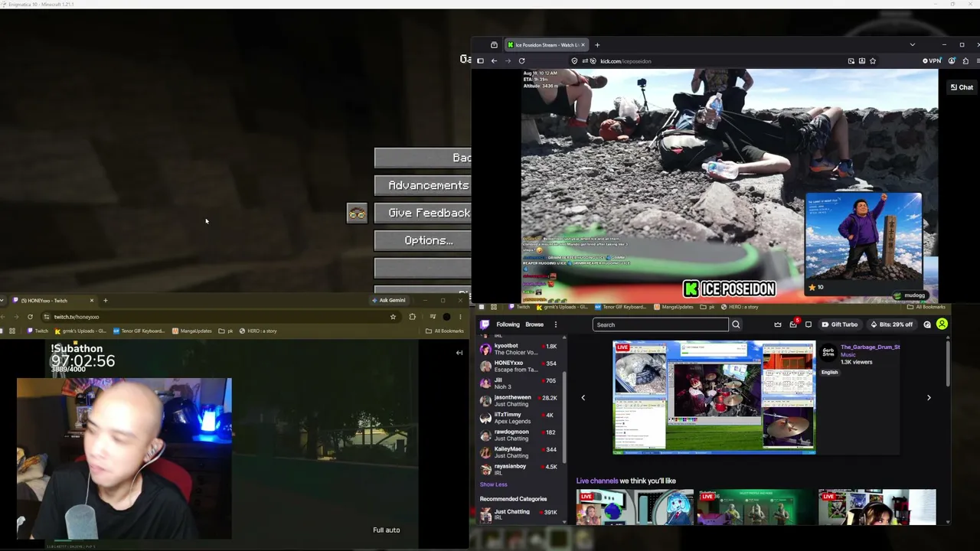Open the Browse tab on Twitch
The image size is (980, 551).
[534, 324]
